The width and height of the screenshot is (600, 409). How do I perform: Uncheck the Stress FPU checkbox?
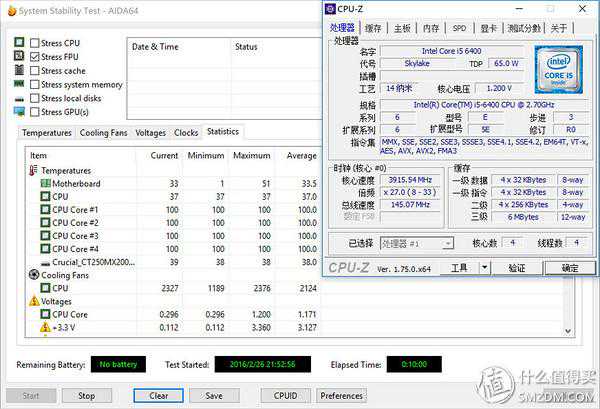(35, 57)
